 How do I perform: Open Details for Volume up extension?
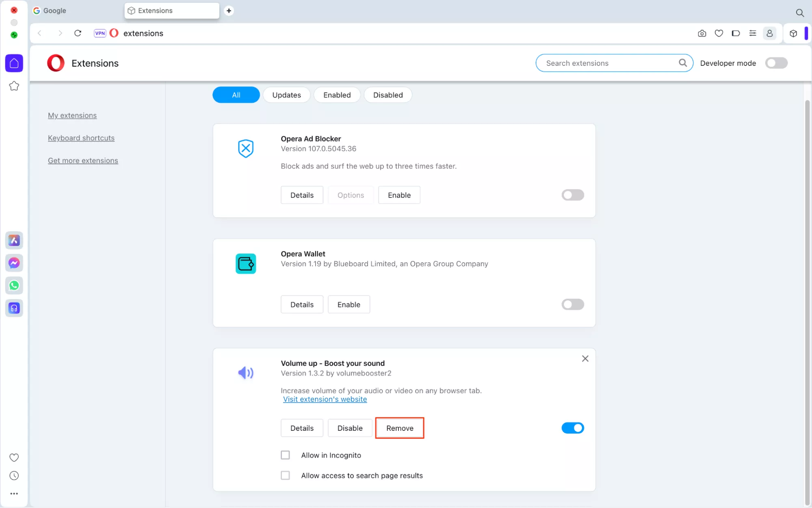(302, 428)
